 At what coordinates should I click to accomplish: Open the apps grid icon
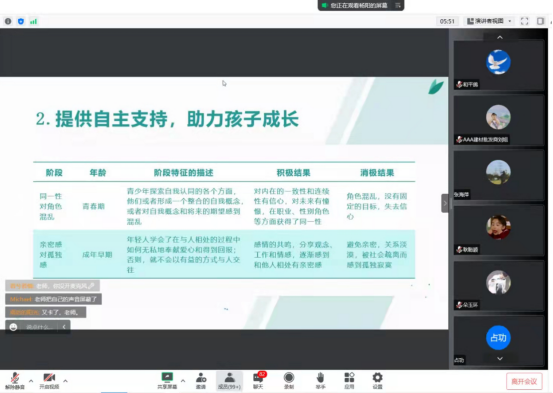[x=349, y=380]
